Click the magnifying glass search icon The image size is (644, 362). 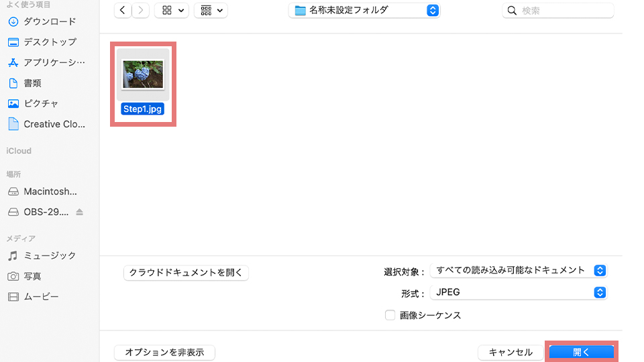point(512,11)
